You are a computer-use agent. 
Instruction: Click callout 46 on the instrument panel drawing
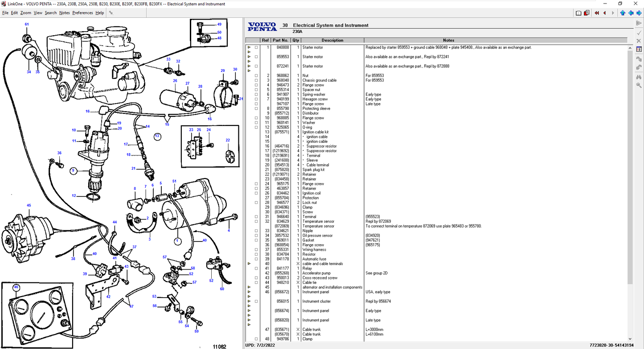(16, 287)
